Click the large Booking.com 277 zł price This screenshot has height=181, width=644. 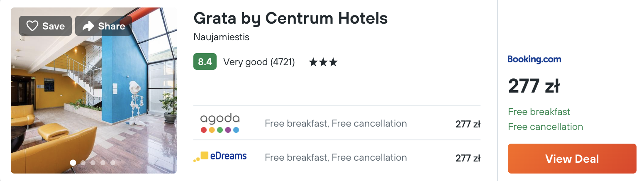[x=534, y=86]
